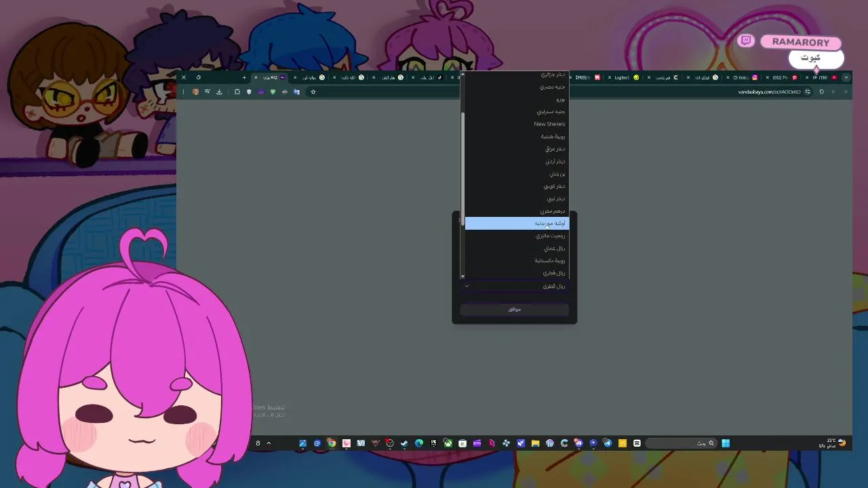Switch to the Instagram tab
Image resolution: width=868 pixels, height=488 pixels.
[x=745, y=77]
